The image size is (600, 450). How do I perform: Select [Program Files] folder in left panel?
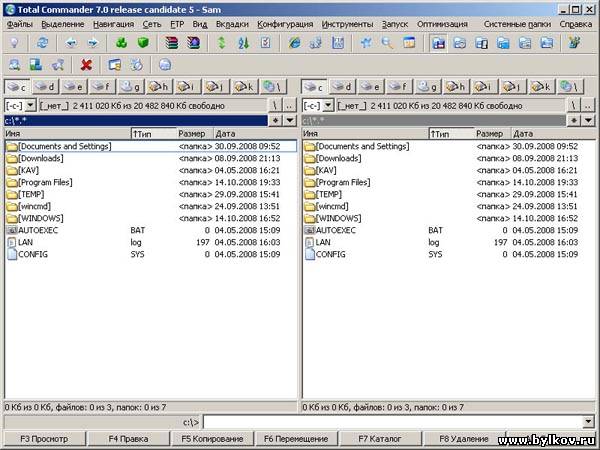pos(151,182)
